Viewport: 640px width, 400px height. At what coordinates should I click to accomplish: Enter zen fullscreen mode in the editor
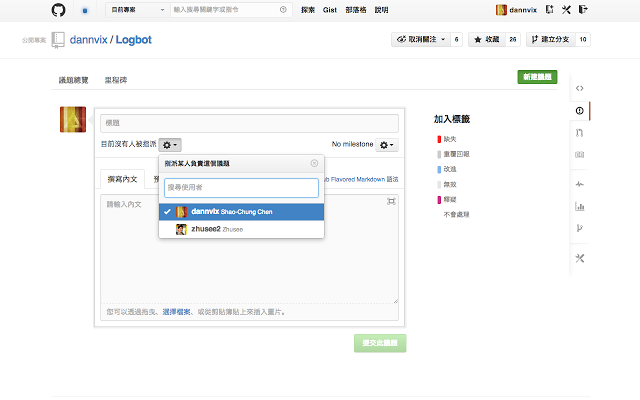[x=391, y=202]
